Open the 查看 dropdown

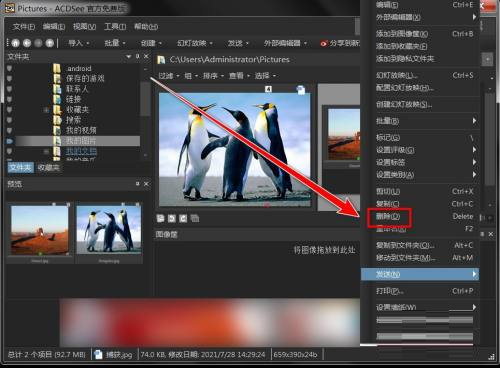(x=239, y=76)
